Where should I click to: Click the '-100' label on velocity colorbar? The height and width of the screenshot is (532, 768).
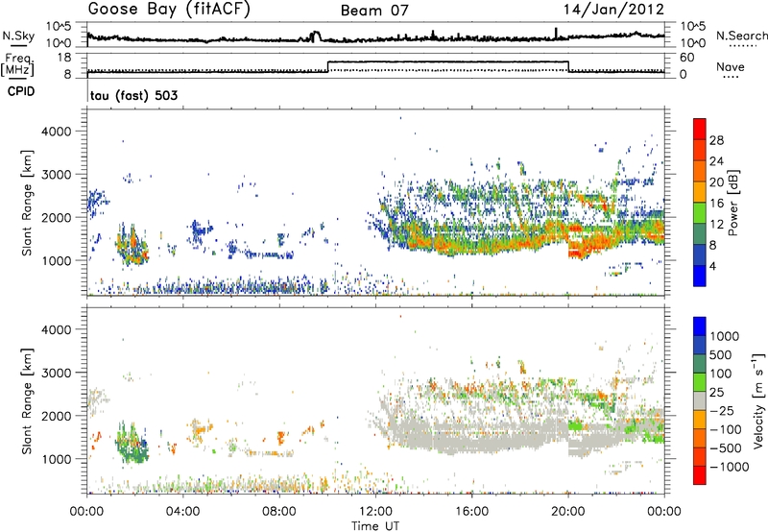point(726,429)
